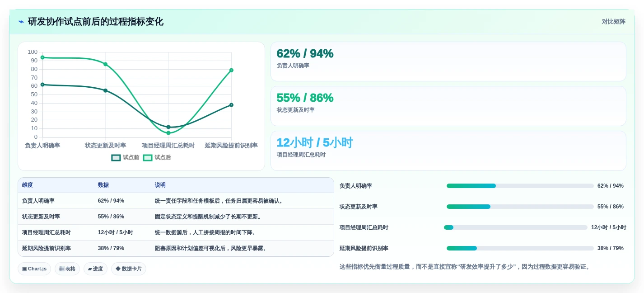Click the 试点后 point at 项目经理周汇总耗时
Viewport: 644px width, 293px height.
tap(168, 133)
